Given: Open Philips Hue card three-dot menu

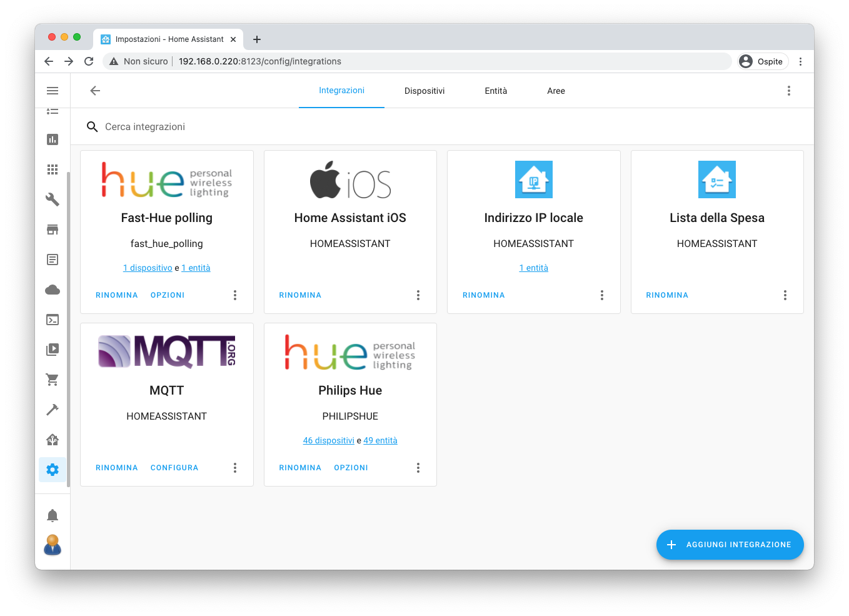Looking at the screenshot, I should click(418, 468).
